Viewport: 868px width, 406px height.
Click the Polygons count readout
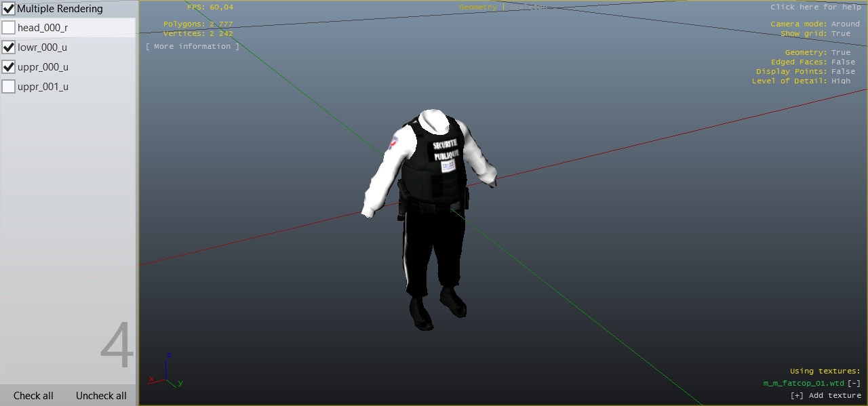[x=198, y=24]
